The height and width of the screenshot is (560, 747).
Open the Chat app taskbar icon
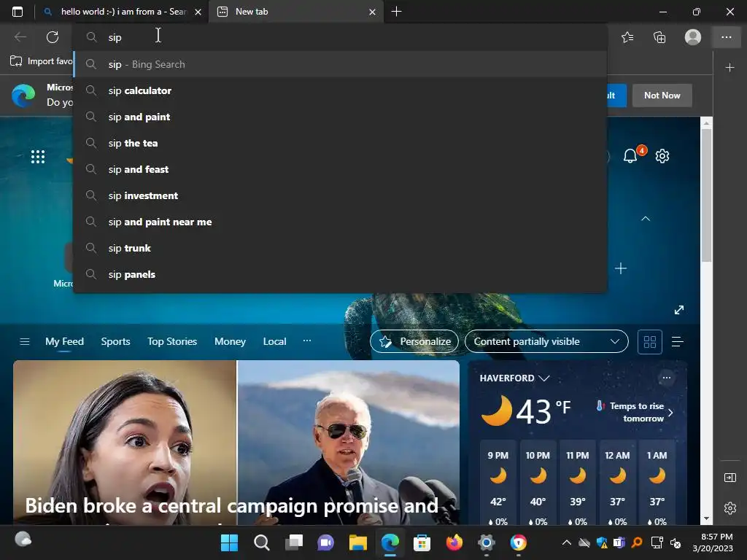point(326,542)
